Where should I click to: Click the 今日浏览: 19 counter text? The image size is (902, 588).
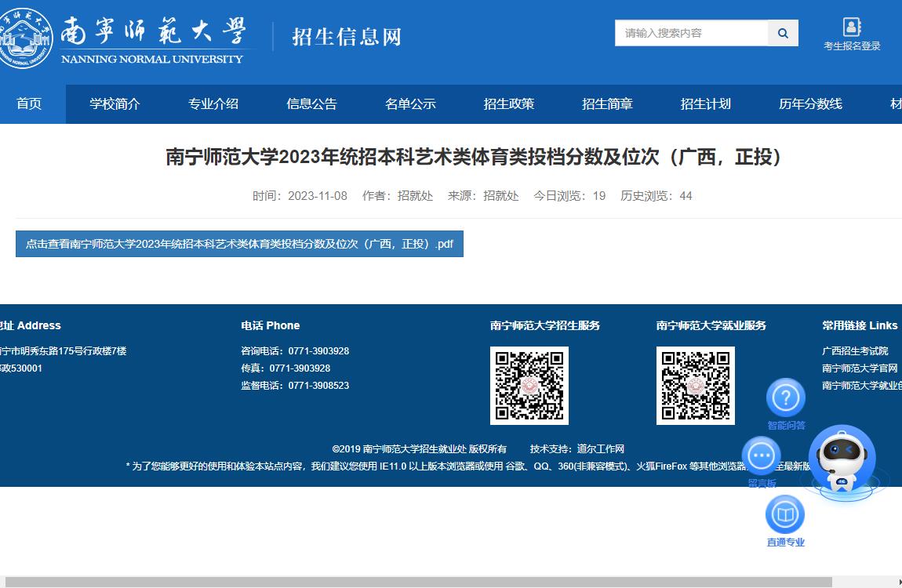click(569, 196)
